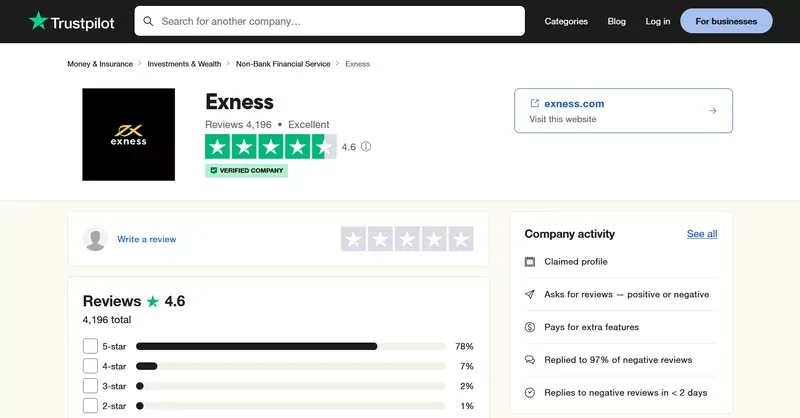Check the 5-star filter checkbox
800x418 pixels.
click(x=90, y=346)
